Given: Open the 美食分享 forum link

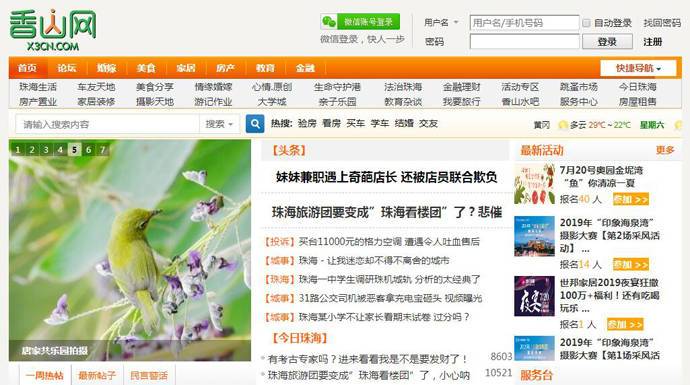Looking at the screenshot, I should coord(154,87).
